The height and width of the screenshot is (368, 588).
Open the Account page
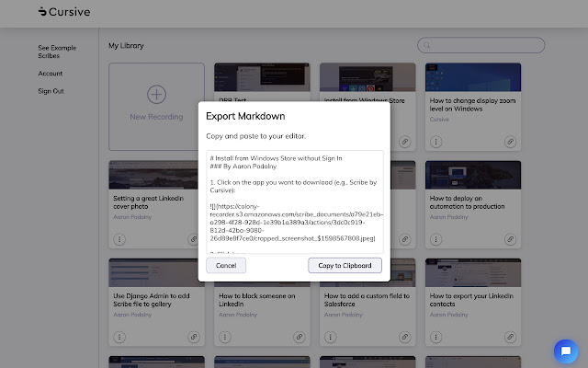[51, 74]
